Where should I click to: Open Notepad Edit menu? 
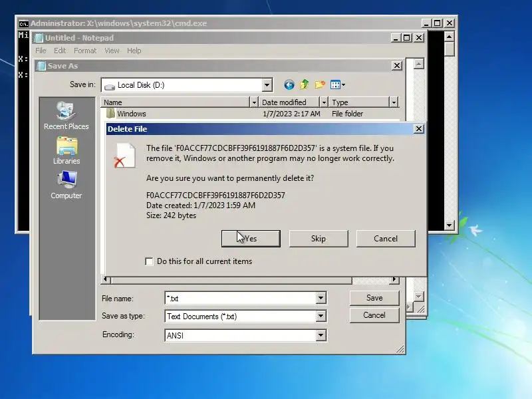60,51
